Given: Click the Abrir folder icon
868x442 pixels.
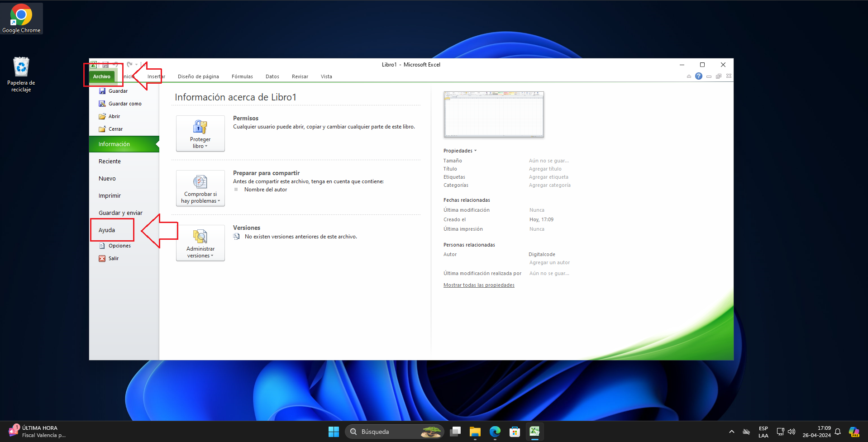Looking at the screenshot, I should click(102, 116).
